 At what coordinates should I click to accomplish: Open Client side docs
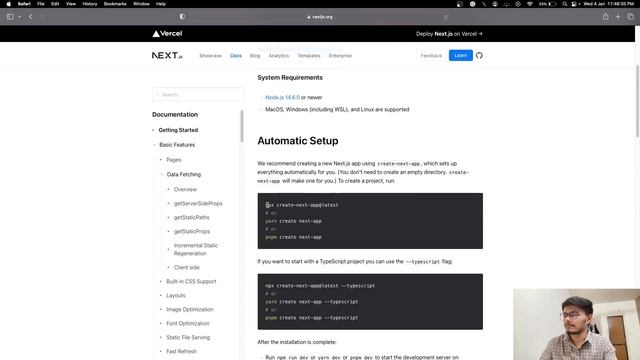[187, 267]
